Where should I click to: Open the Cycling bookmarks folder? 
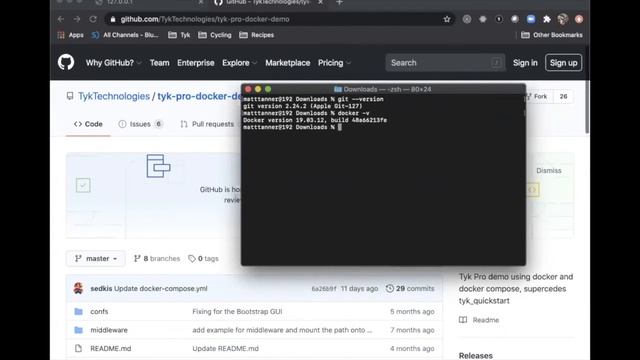click(215, 35)
